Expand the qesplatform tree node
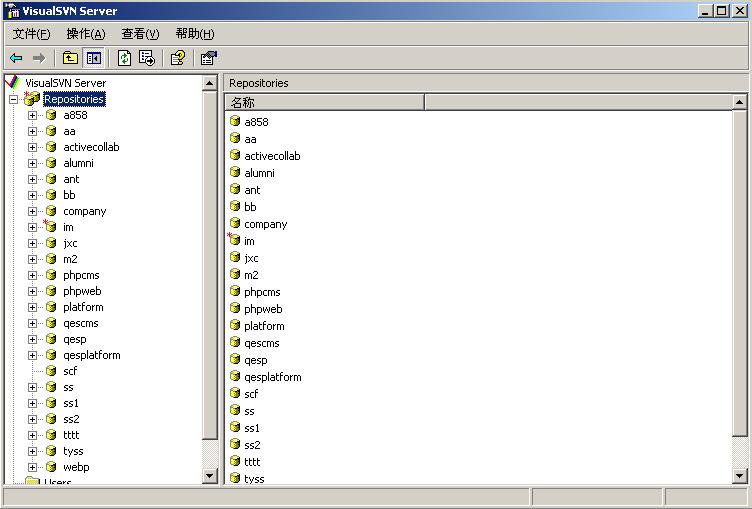The width and height of the screenshot is (752, 509). (32, 355)
